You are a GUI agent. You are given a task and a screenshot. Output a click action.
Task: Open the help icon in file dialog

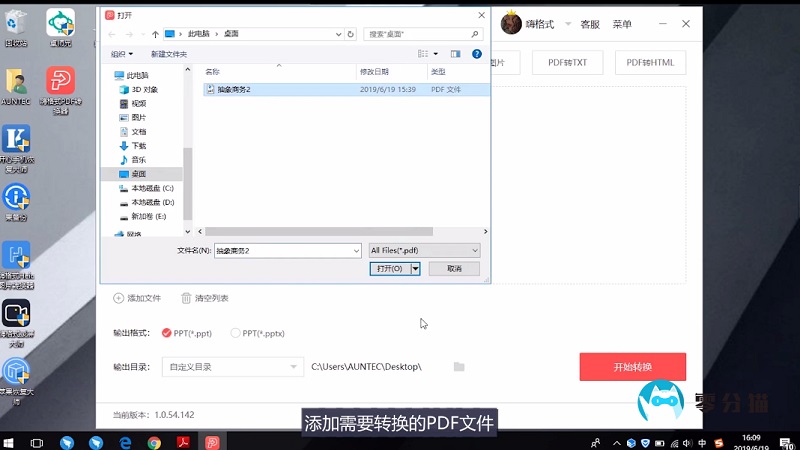(x=479, y=53)
